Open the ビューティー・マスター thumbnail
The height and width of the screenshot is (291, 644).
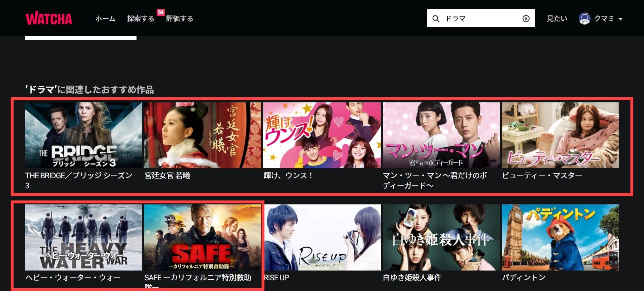560,135
